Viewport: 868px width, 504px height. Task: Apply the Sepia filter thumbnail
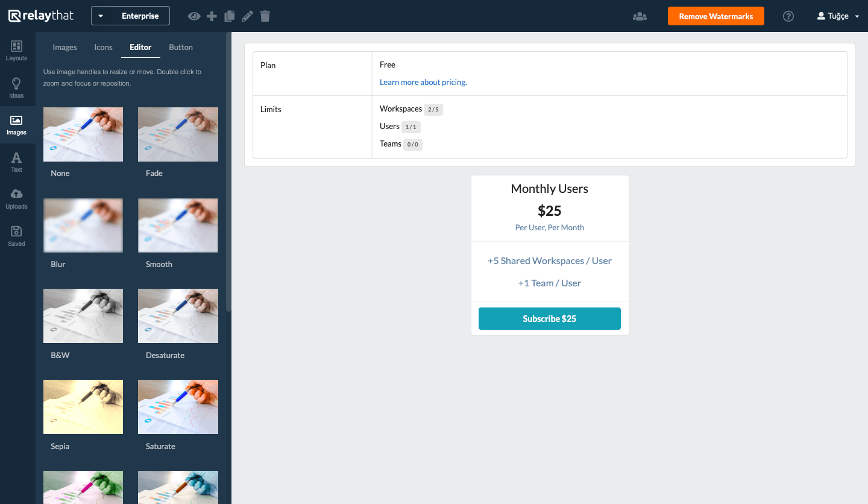click(83, 407)
